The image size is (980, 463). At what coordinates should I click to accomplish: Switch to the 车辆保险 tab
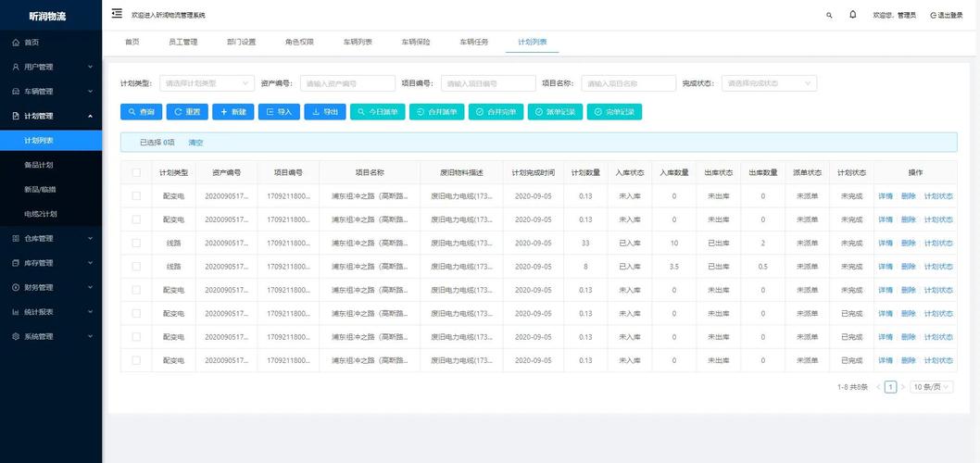[416, 43]
